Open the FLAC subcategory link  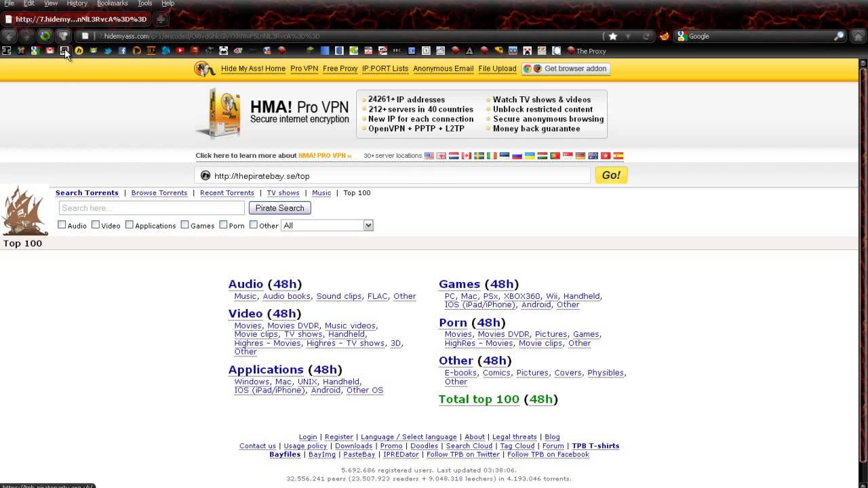tap(377, 296)
